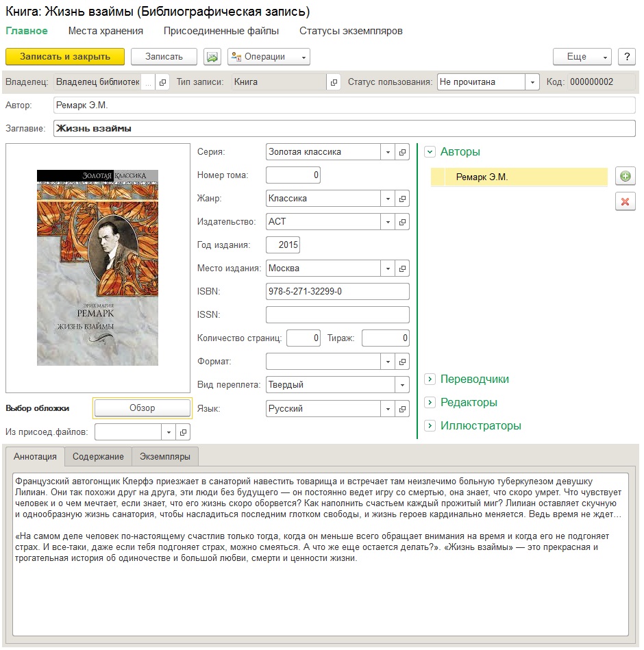
Task: Switch to the Содержание tab
Action: click(98, 456)
